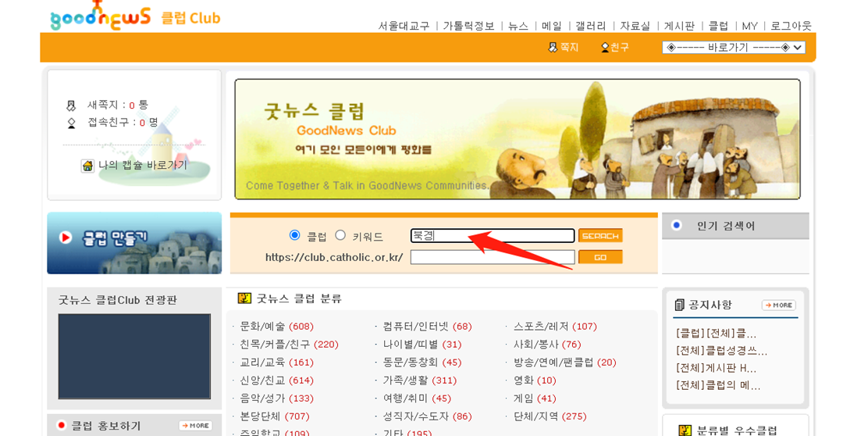
Task: Open 나의 캡슐 바로가기 link
Action: (x=142, y=165)
